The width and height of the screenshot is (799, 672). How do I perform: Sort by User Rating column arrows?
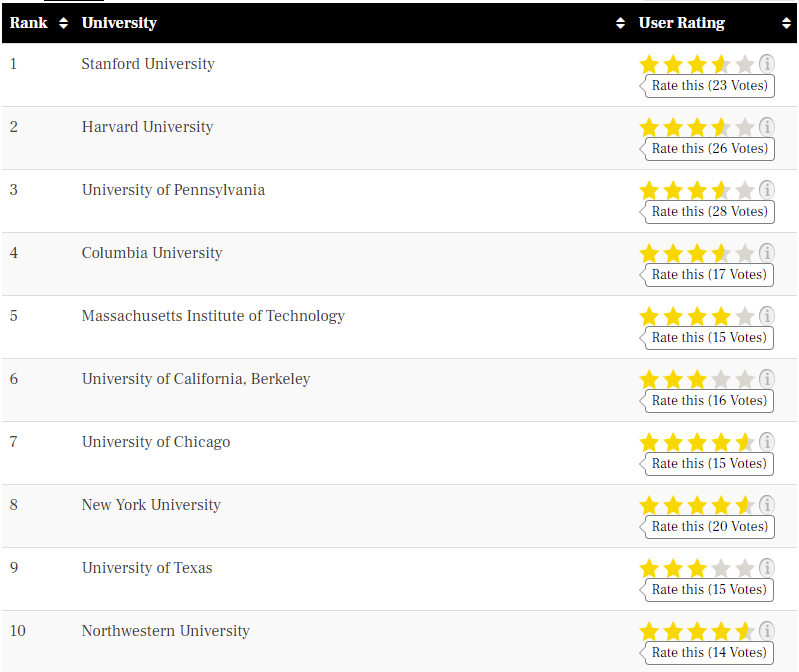click(786, 23)
